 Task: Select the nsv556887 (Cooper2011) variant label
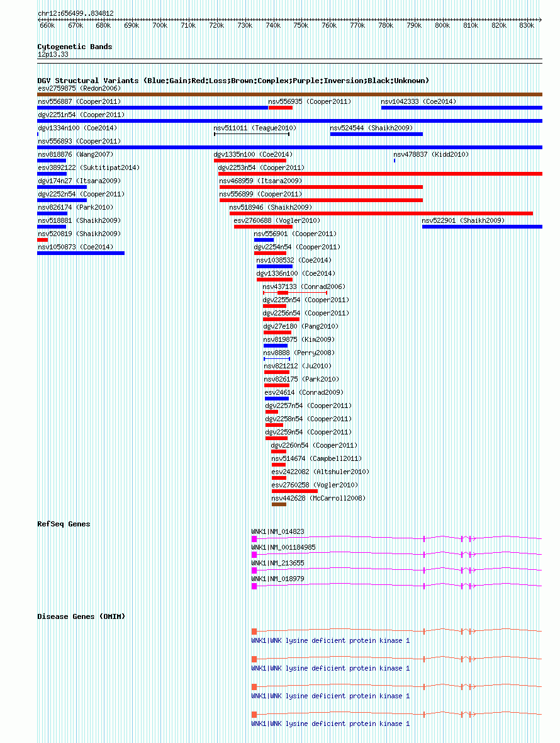click(x=79, y=102)
